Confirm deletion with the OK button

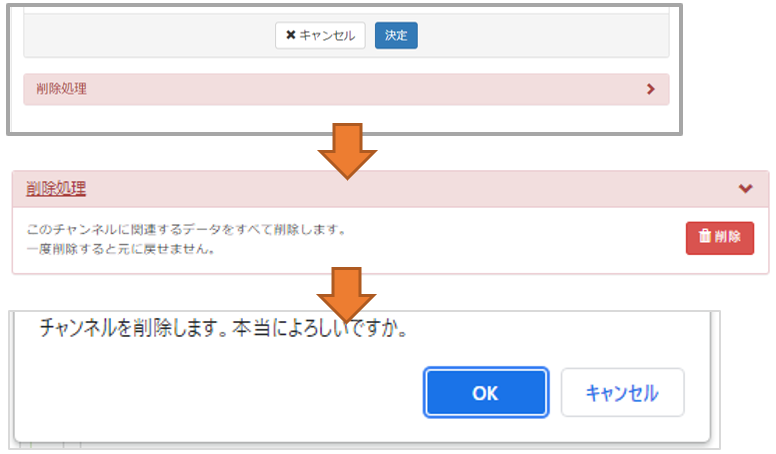coord(485,393)
